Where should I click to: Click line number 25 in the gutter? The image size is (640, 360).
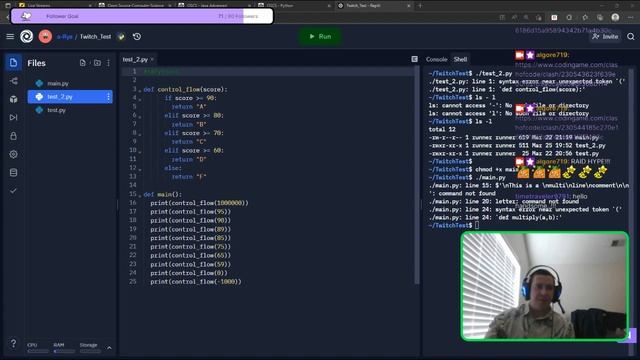pyautogui.click(x=133, y=282)
